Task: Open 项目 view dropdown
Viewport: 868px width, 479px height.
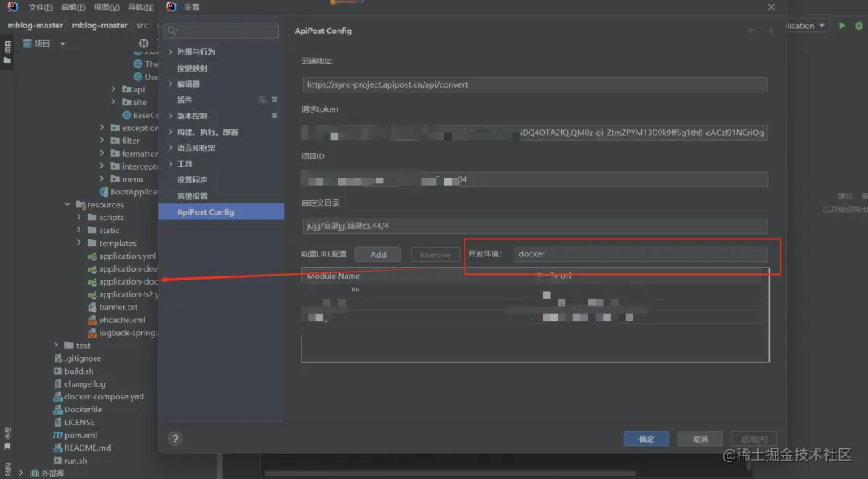Action: pyautogui.click(x=63, y=43)
